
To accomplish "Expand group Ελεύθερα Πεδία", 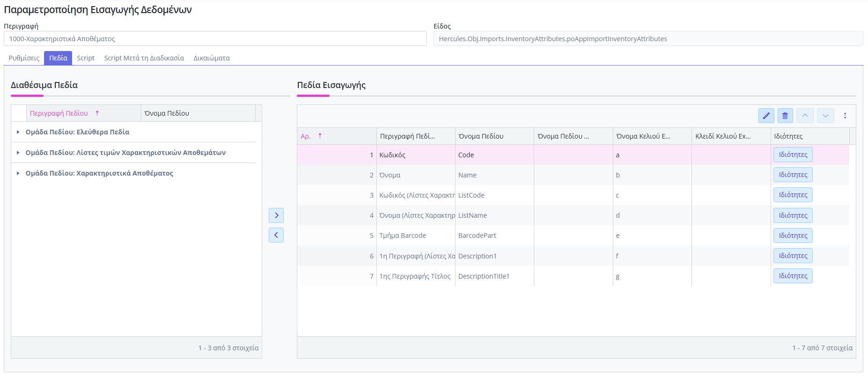I will pyautogui.click(x=18, y=132).
